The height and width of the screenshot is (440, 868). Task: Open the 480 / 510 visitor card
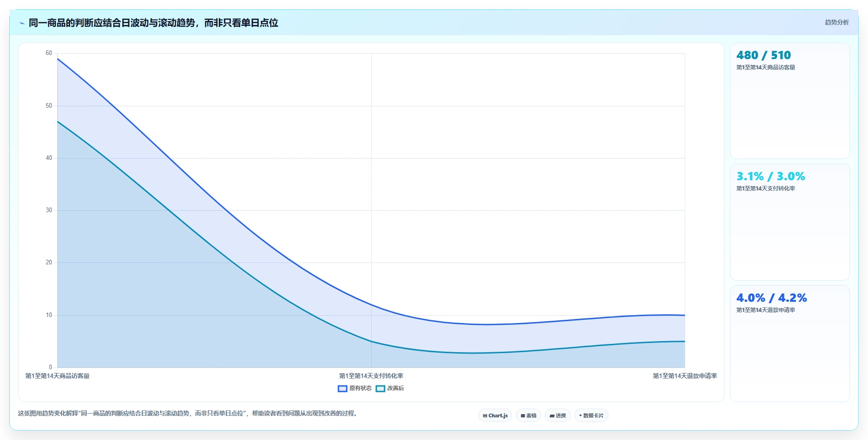point(790,101)
